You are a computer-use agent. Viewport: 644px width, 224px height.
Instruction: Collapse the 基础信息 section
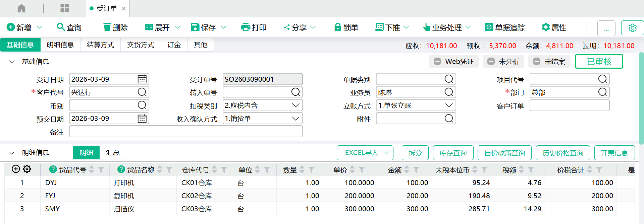[x=12, y=62]
